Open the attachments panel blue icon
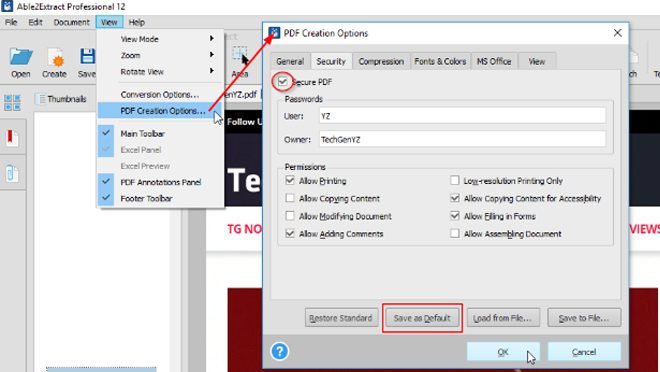Viewport: 660px width, 372px height. [12, 173]
